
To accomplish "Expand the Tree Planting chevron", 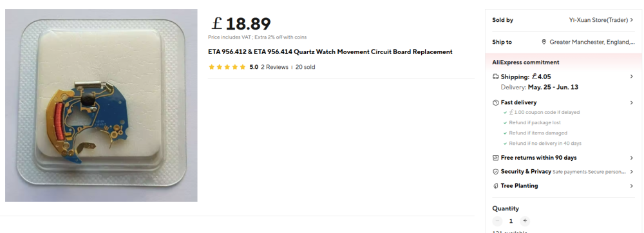I will tap(632, 186).
